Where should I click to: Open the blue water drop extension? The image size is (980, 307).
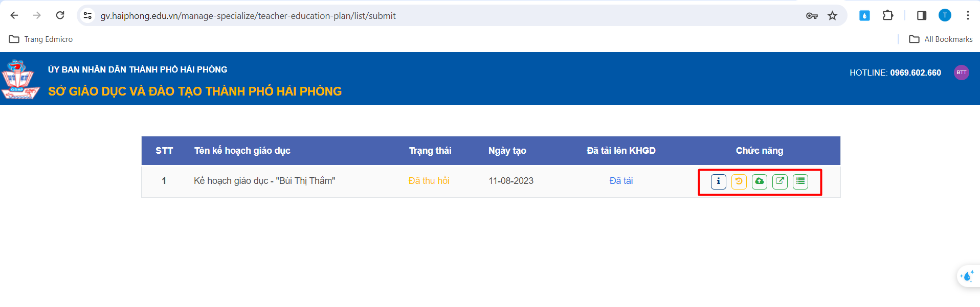864,15
